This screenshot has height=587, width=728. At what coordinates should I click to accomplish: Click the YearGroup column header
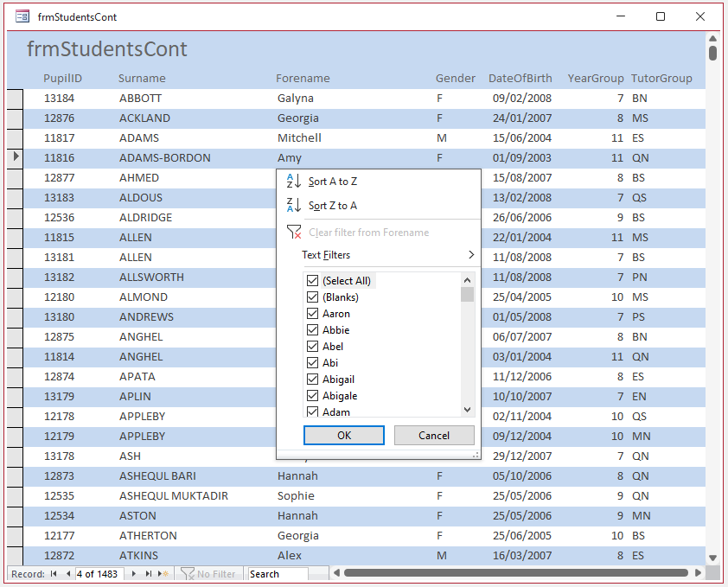tap(595, 78)
